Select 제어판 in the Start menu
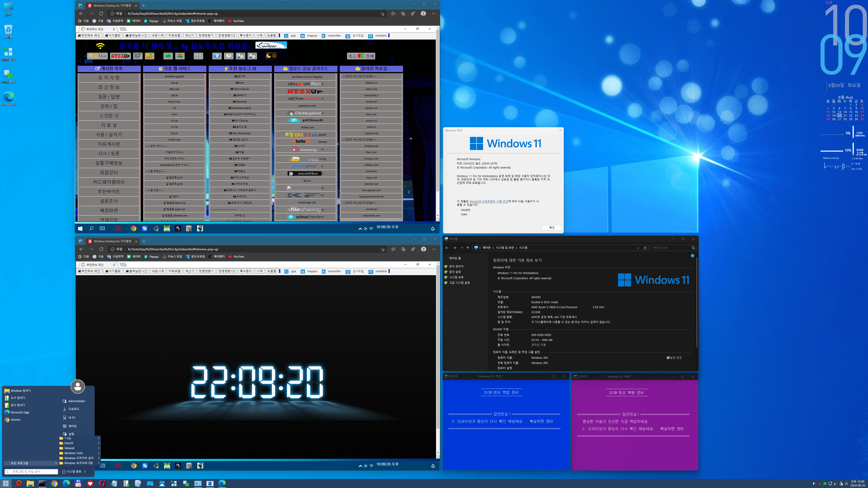 [70, 426]
